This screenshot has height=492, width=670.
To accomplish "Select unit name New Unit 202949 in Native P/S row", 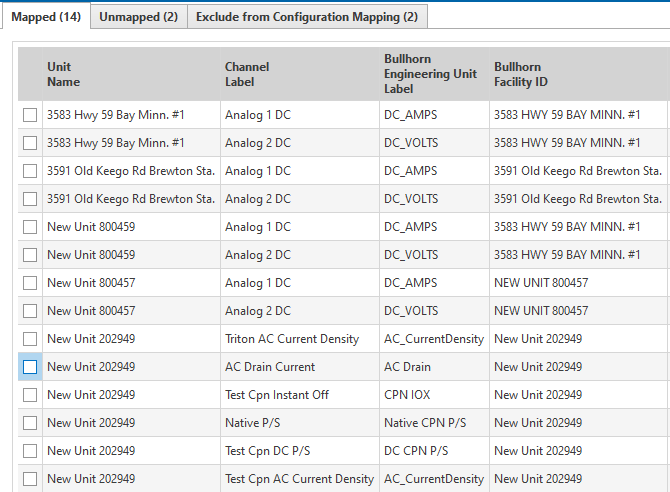I will [132, 423].
